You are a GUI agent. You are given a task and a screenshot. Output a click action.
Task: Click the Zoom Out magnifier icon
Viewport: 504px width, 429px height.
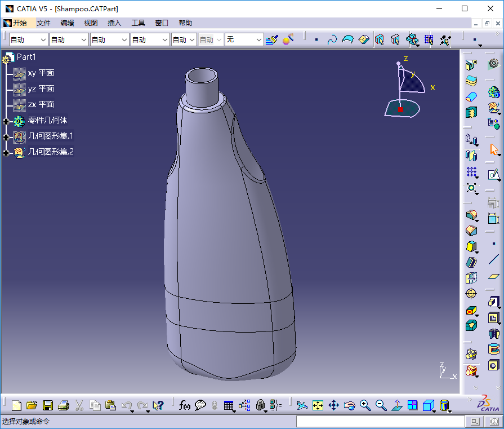(x=381, y=405)
